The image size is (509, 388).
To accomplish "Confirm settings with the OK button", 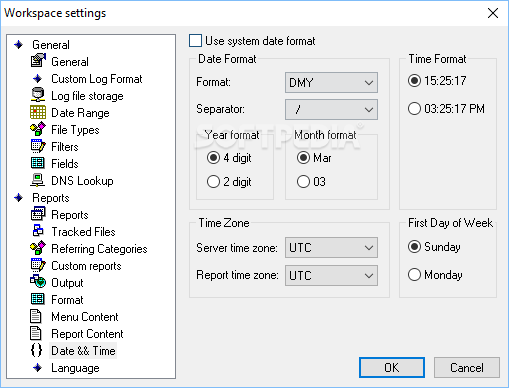I will tap(392, 368).
